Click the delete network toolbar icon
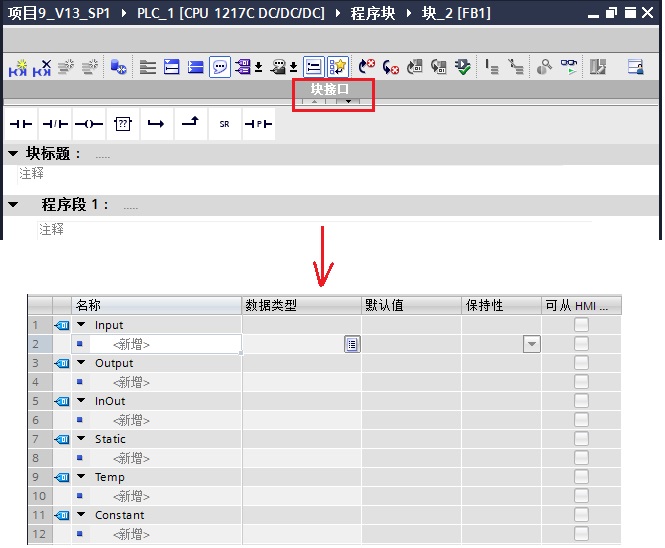 click(42, 67)
